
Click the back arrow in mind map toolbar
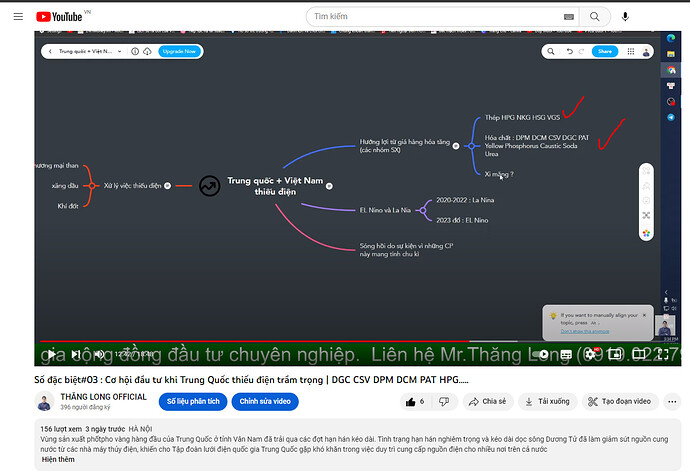(x=50, y=52)
